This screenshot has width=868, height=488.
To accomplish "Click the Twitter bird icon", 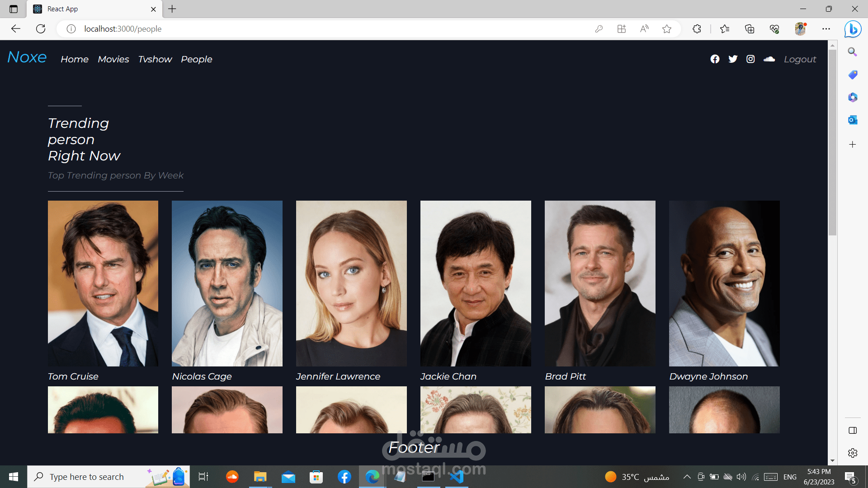I will tap(733, 59).
